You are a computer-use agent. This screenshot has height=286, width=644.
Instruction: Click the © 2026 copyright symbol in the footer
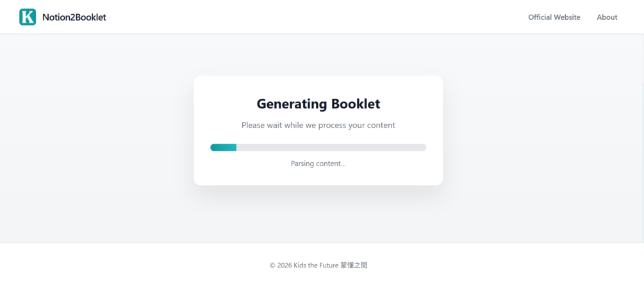pyautogui.click(x=273, y=265)
